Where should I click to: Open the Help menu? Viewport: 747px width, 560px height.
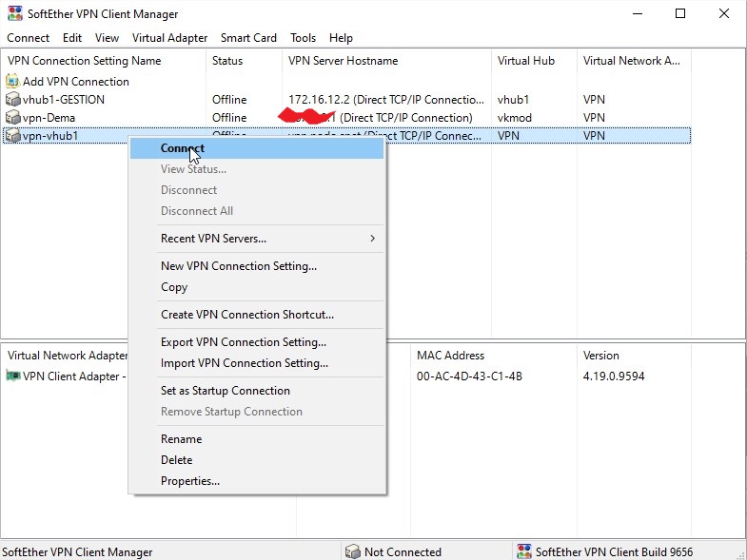341,38
